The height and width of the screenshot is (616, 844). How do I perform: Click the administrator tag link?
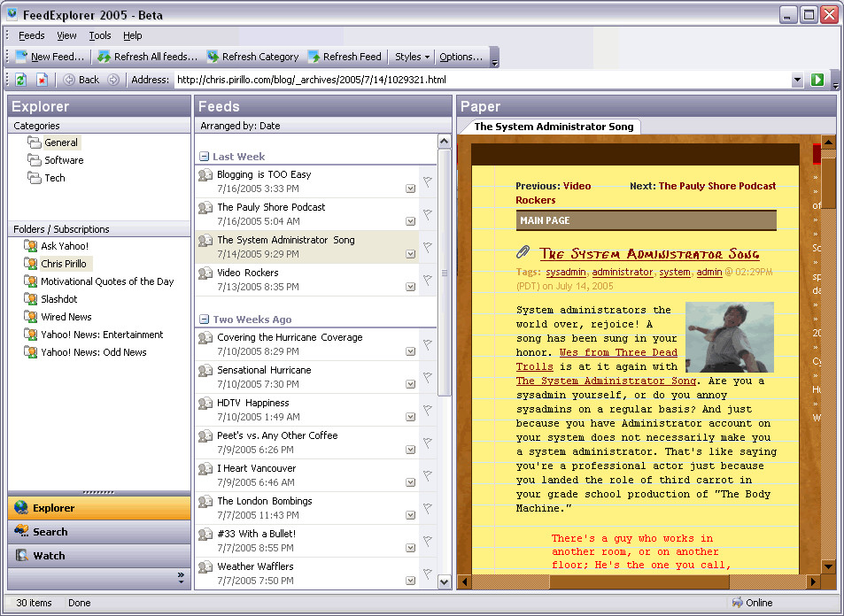tap(623, 273)
